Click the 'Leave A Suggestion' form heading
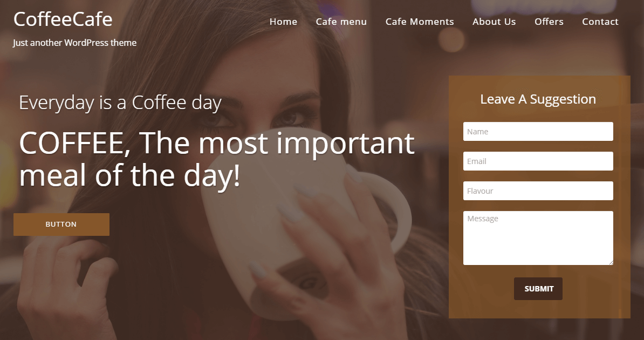 click(x=538, y=99)
